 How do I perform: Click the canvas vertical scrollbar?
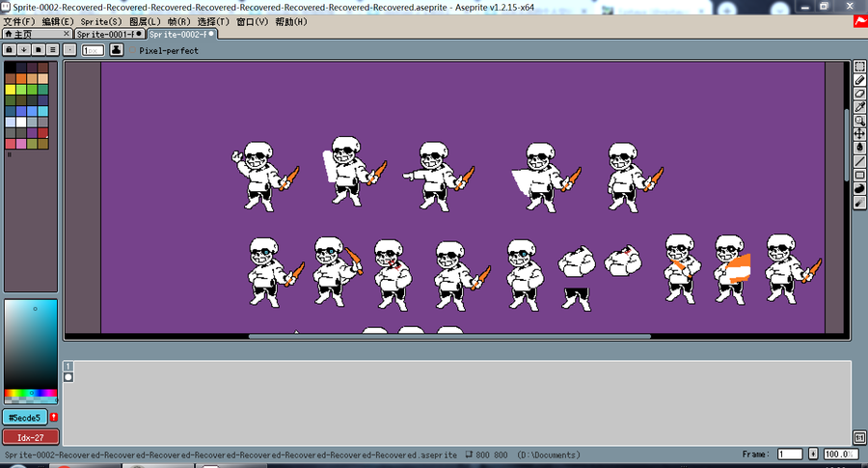click(847, 145)
